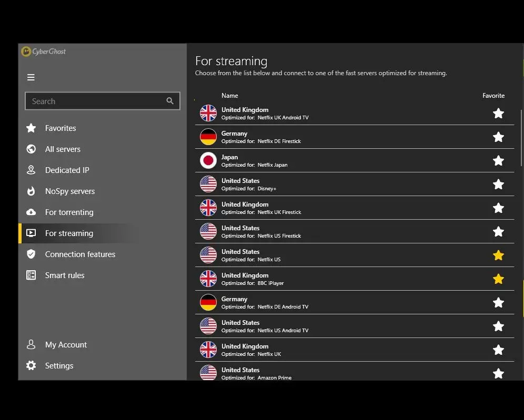
Task: Click the For streaming play-screen icon
Action: (x=31, y=233)
